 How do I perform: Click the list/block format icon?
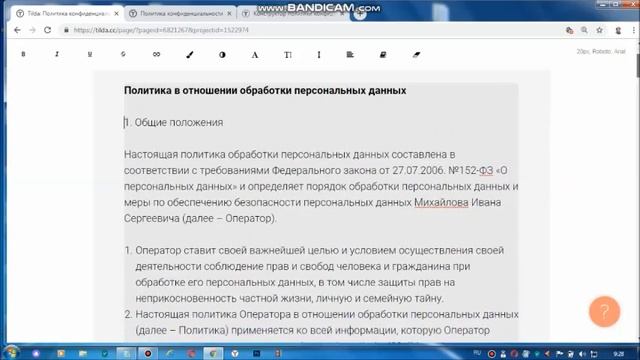point(383,55)
